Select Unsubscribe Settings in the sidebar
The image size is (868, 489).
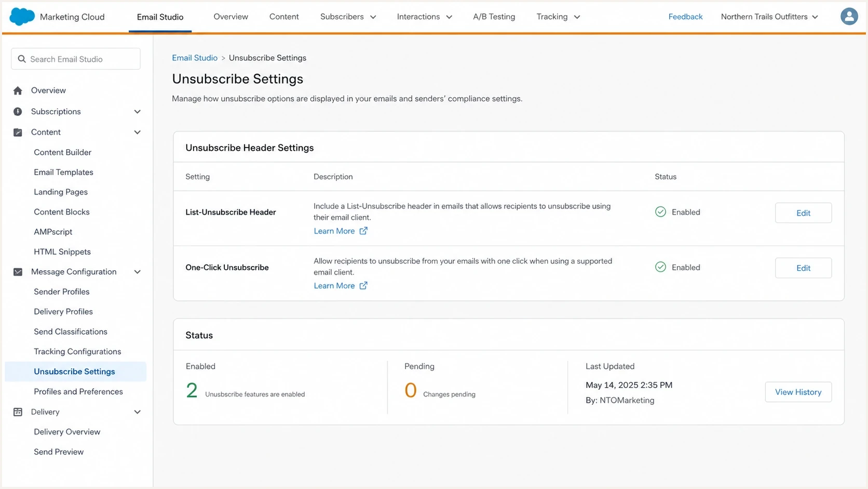pos(75,372)
